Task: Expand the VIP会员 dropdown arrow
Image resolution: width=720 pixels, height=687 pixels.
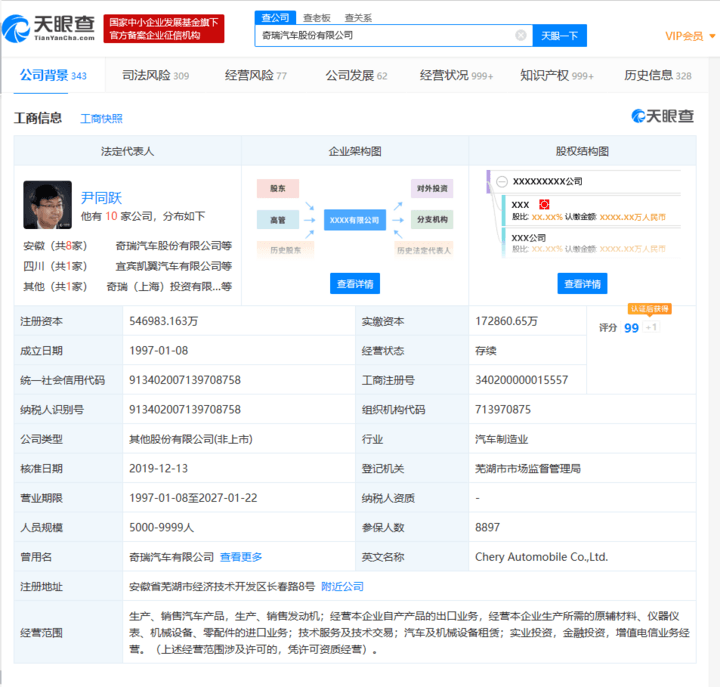Action: 709,36
